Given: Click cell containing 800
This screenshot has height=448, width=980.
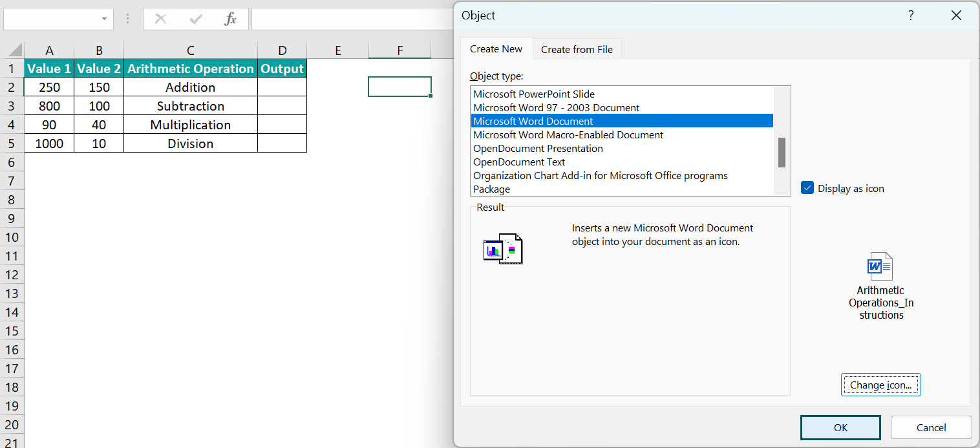Looking at the screenshot, I should tap(49, 106).
